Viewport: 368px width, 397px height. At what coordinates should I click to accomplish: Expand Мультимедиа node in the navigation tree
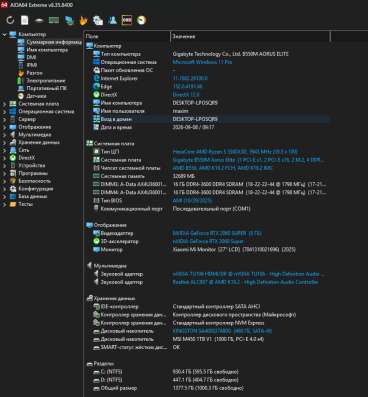[x=4, y=135]
